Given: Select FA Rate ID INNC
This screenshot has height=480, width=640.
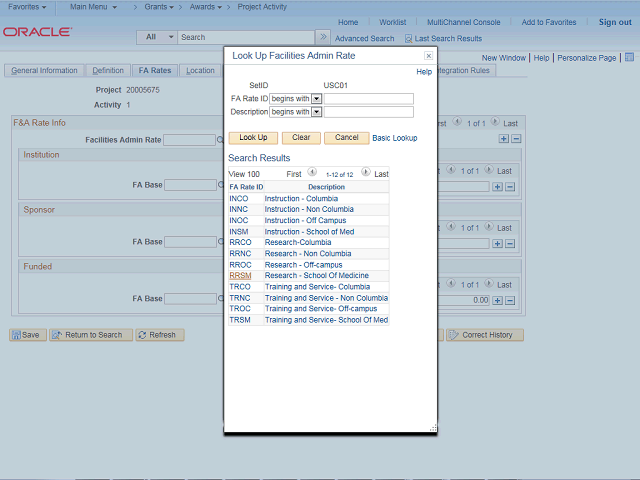Looking at the screenshot, I should pyautogui.click(x=238, y=209).
